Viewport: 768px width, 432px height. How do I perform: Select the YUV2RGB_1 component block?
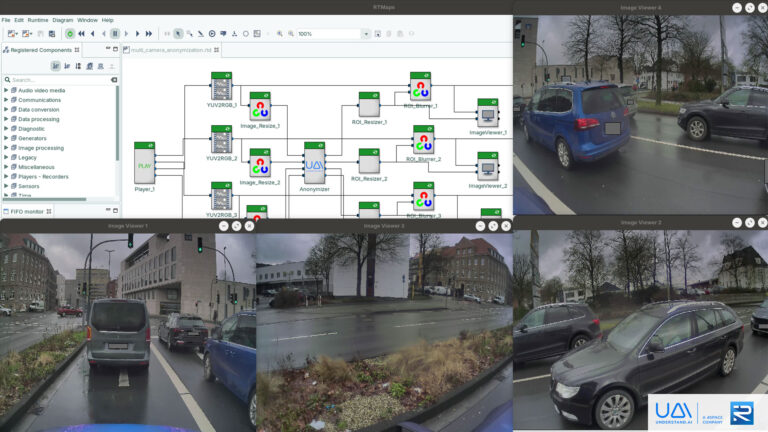[221, 86]
